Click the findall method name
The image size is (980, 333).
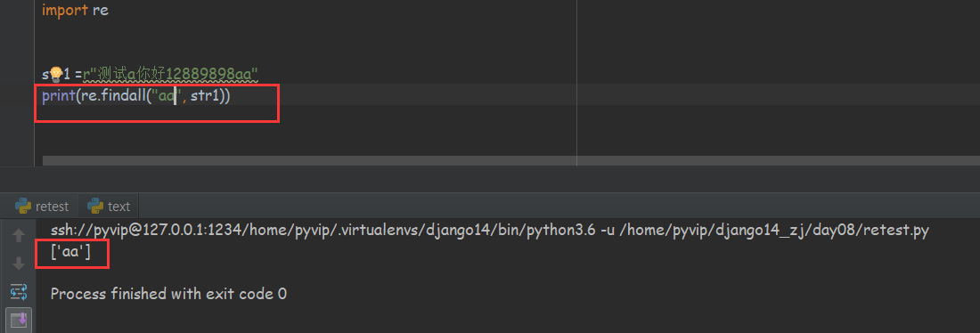tap(118, 97)
